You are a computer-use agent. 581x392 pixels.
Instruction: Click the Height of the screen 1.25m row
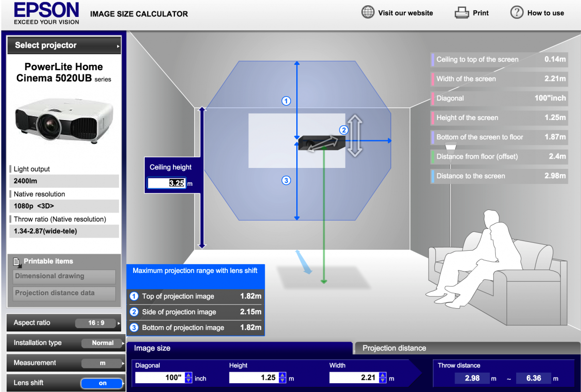click(x=499, y=118)
